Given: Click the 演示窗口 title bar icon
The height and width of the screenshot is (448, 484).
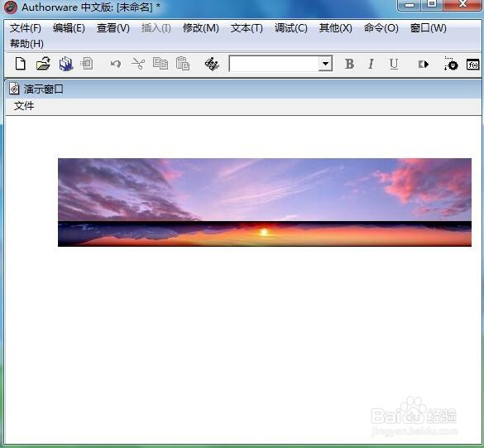Looking at the screenshot, I should 14,89.
